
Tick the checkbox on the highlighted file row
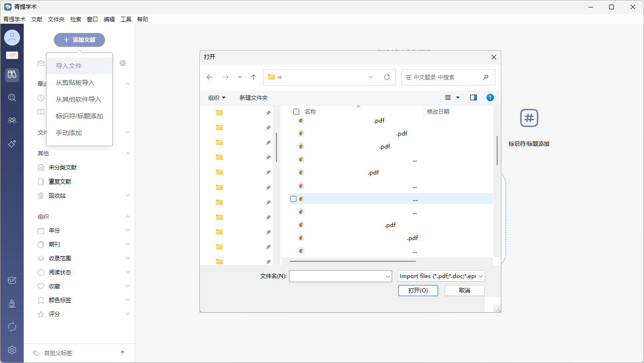[293, 199]
